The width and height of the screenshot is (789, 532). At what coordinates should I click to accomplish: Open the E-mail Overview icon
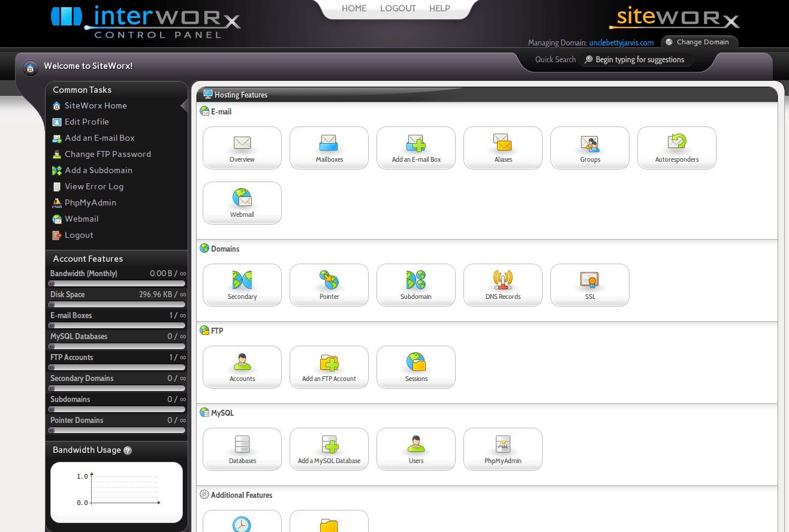[x=242, y=148]
